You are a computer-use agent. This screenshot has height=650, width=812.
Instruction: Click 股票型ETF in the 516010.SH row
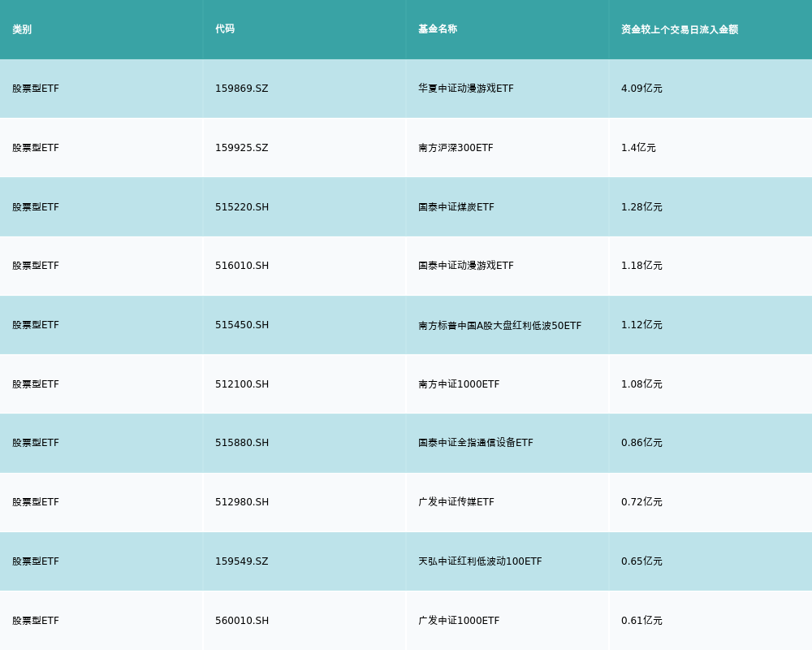tap(36, 266)
